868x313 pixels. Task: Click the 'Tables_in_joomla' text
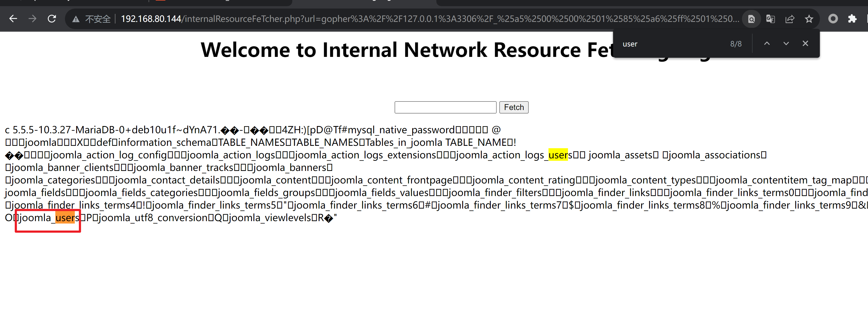(x=404, y=143)
